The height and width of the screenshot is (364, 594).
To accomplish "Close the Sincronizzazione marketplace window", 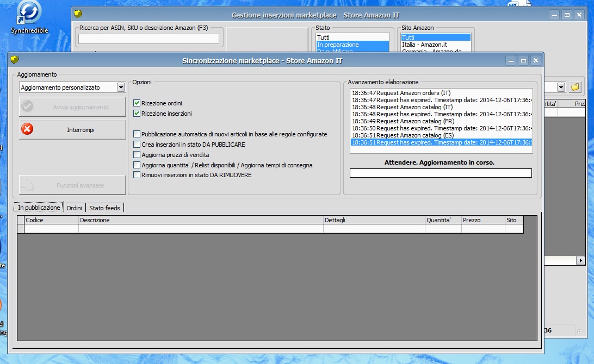I will [536, 60].
